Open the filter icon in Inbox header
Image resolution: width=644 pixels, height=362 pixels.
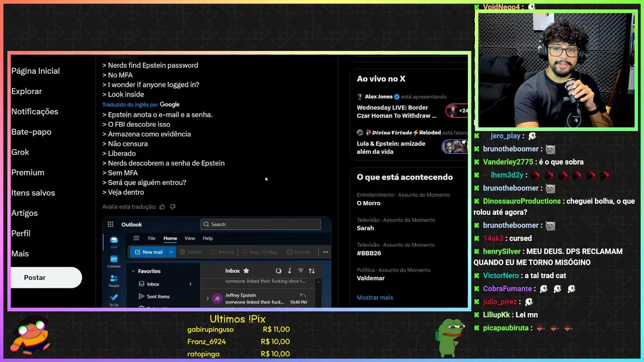point(300,270)
